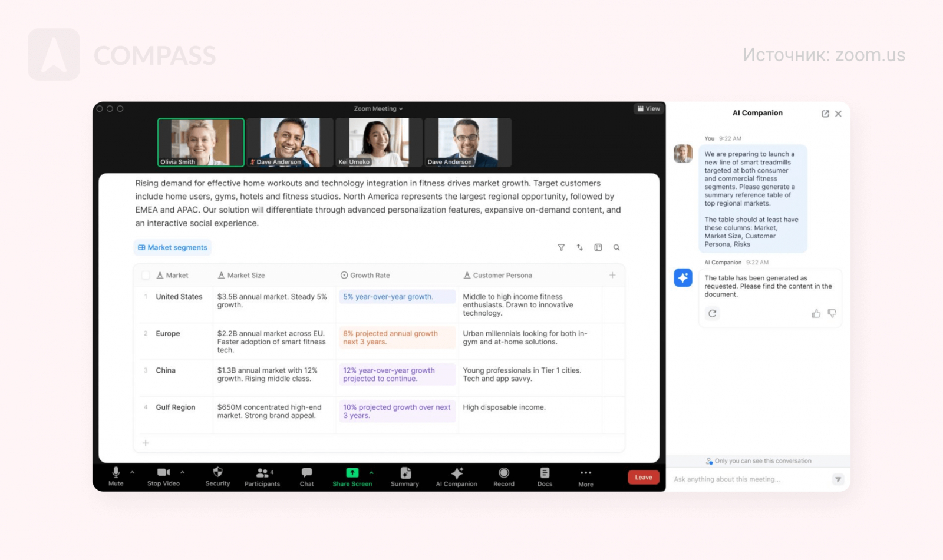
Task: Click the '8% projected annual growth' tag
Action: 397,337
